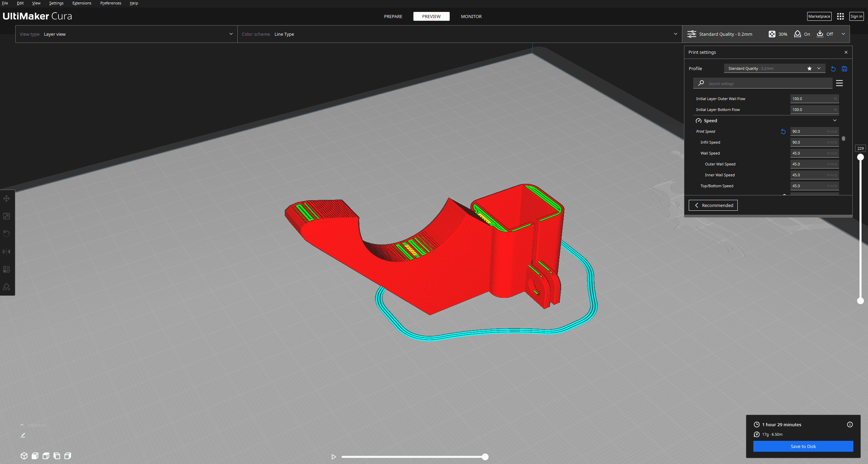Collapse the Object list chevron
This screenshot has height=464, width=868.
click(22, 425)
